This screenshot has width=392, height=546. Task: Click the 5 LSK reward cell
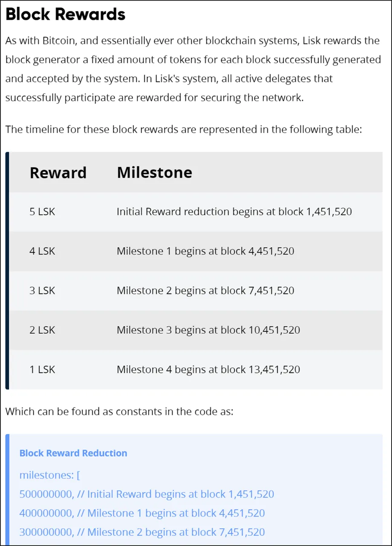click(x=42, y=212)
